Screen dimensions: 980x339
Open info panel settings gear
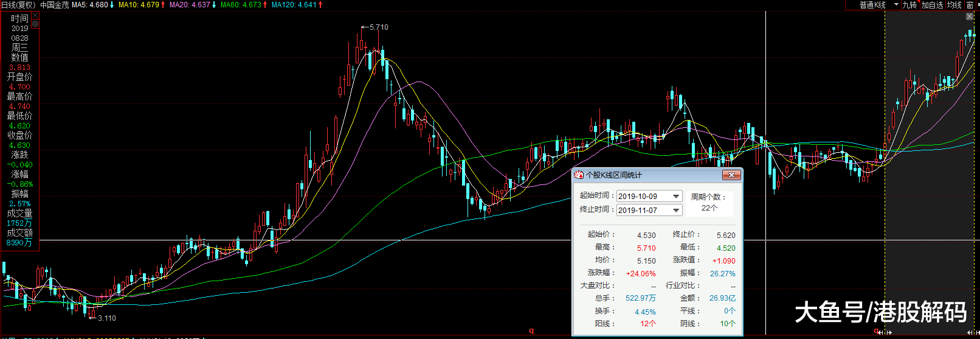click(x=35, y=24)
